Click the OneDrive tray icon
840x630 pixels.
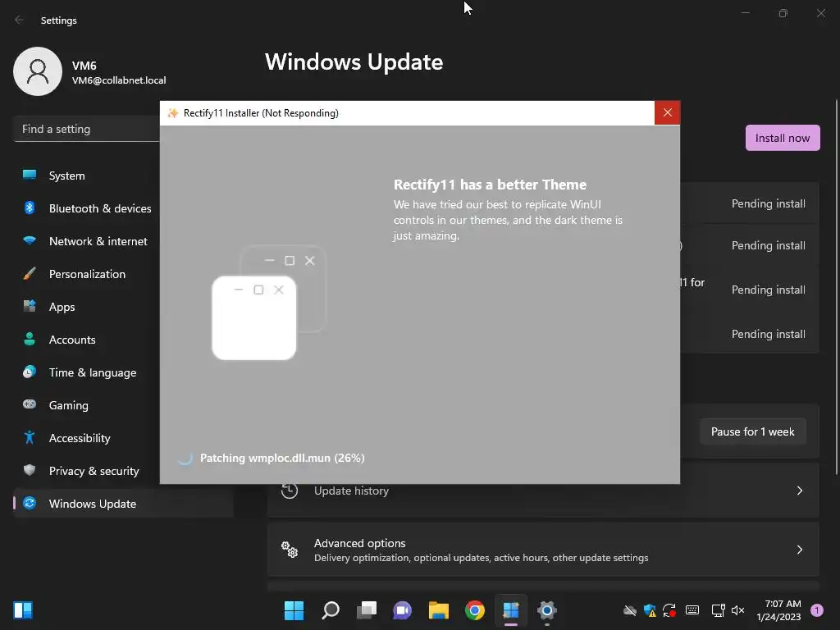(x=630, y=610)
